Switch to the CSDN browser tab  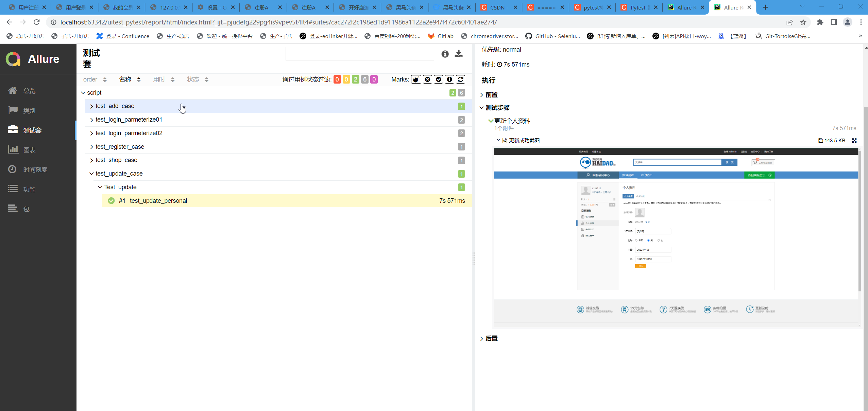point(497,7)
